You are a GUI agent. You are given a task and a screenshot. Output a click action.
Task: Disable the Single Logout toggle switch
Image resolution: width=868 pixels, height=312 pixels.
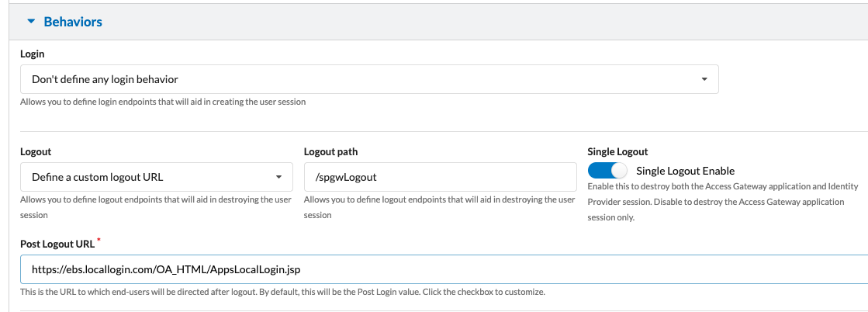click(607, 171)
